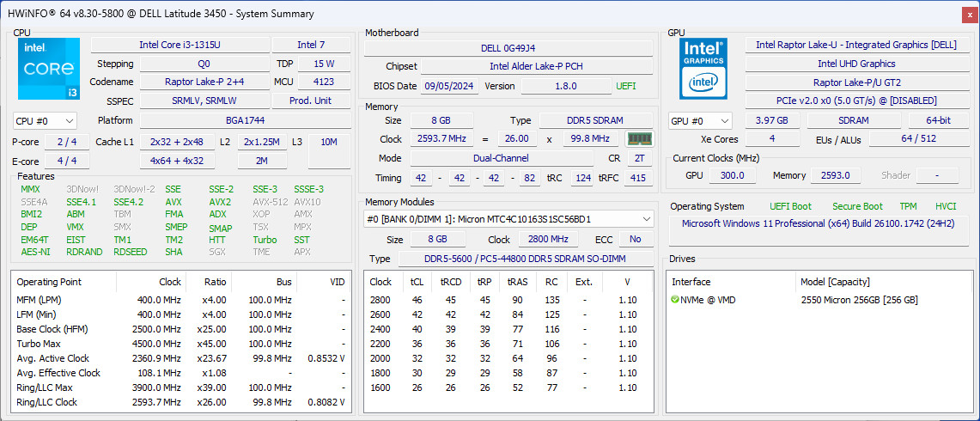
Task: Click the 64-bit GPU bus width field
Action: pos(938,121)
